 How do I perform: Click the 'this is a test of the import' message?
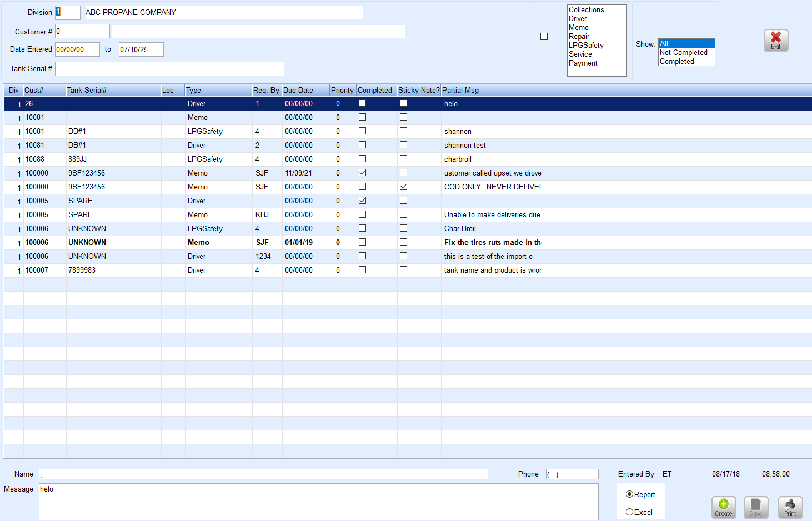pyautogui.click(x=488, y=256)
